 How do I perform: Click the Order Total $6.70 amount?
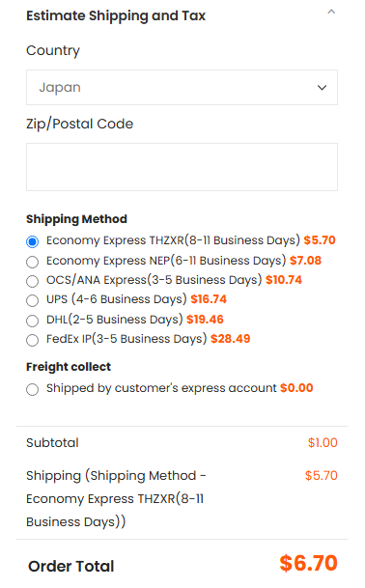(308, 563)
